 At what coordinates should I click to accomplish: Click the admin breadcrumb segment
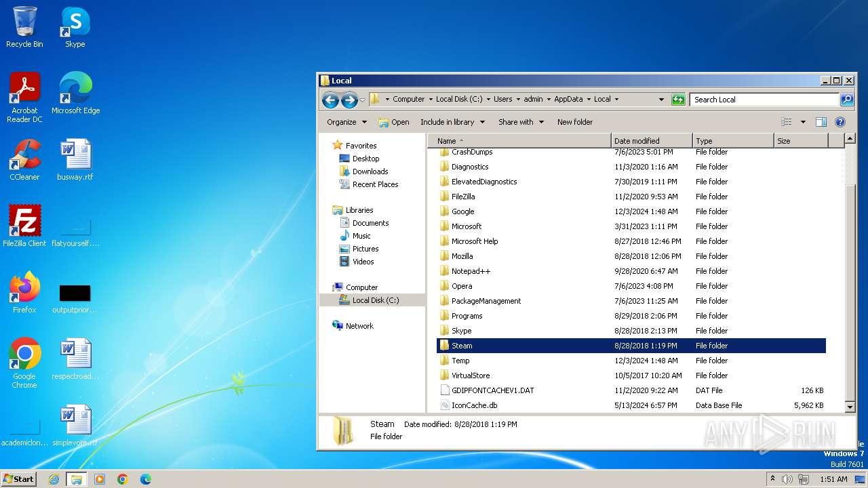click(x=533, y=99)
